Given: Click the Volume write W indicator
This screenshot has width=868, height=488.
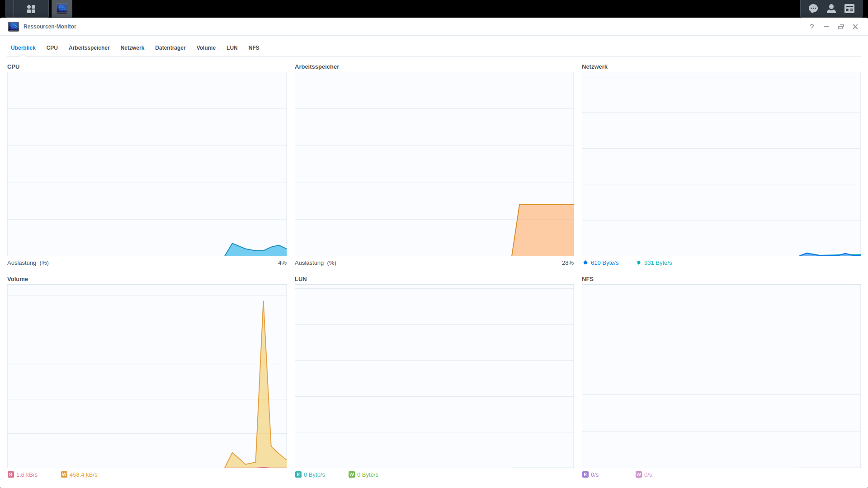Looking at the screenshot, I should [x=64, y=474].
